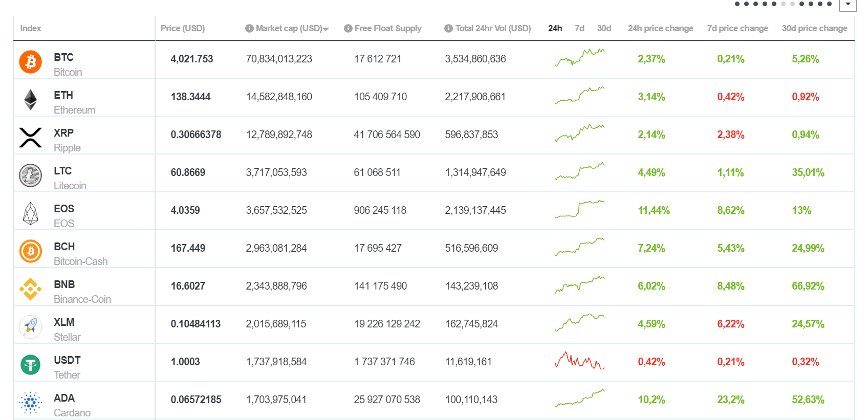Open the USDT ticker link
Screen dimensions: 868x420
[67, 360]
